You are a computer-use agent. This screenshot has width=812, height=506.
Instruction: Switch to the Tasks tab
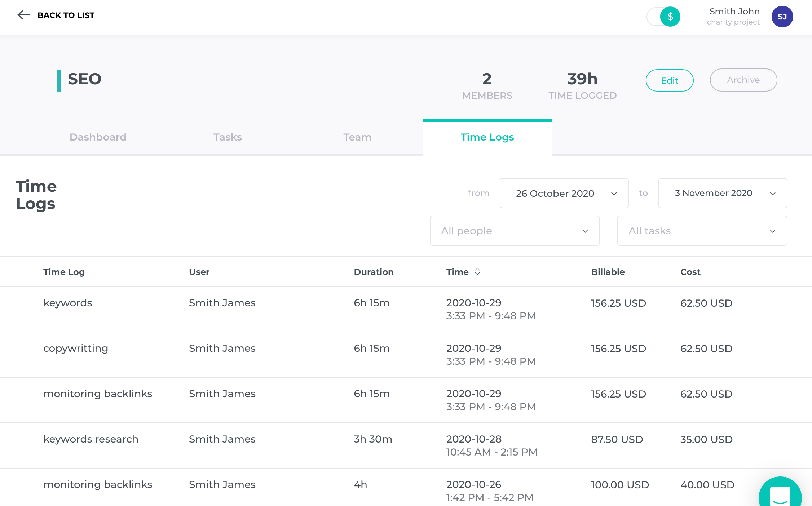pyautogui.click(x=228, y=137)
